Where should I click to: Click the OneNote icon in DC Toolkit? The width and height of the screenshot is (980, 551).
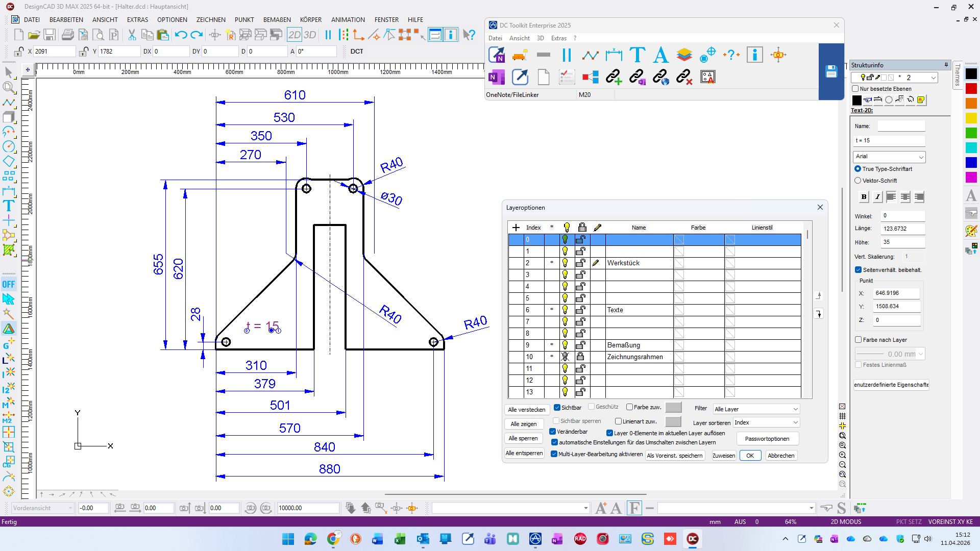(496, 77)
